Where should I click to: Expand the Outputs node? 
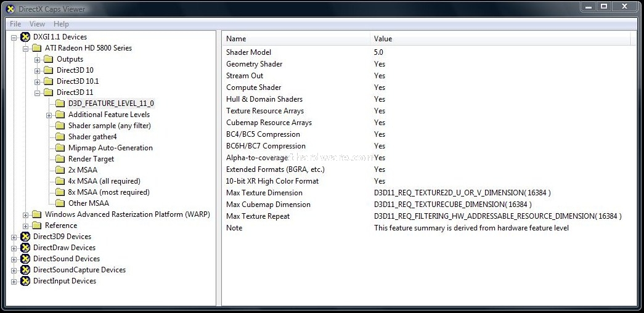(x=38, y=60)
